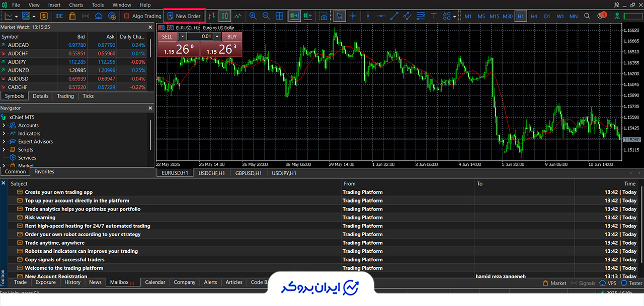Open the Charts menu
This screenshot has height=306, width=644.
click(76, 5)
